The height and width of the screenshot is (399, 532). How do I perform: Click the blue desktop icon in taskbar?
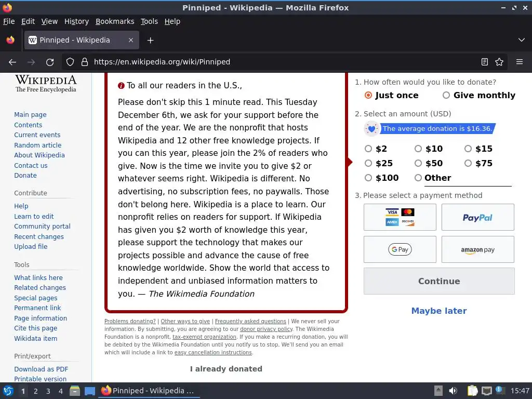[x=89, y=391]
